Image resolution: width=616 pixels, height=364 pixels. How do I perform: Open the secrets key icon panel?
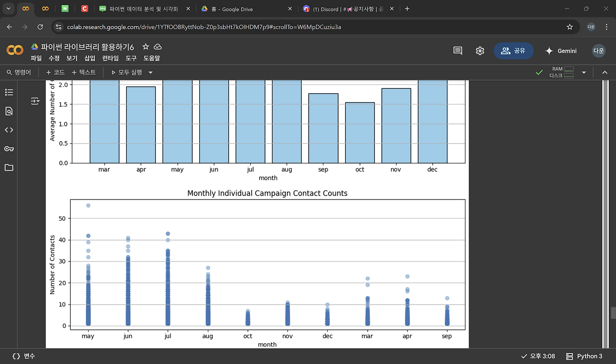[9, 149]
